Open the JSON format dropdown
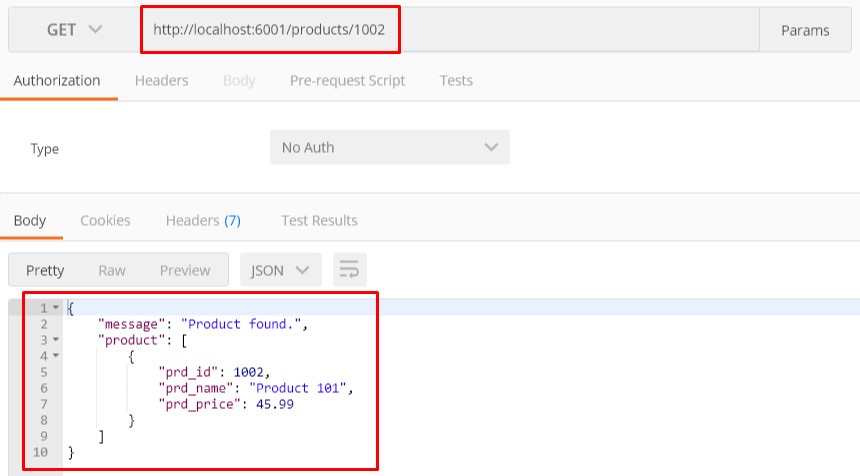This screenshot has width=860, height=476. (280, 270)
